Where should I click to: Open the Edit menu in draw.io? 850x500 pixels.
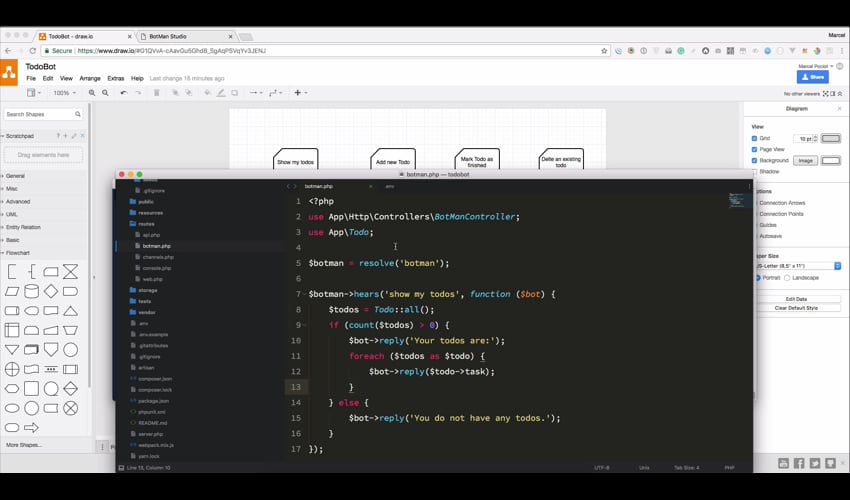(48, 79)
